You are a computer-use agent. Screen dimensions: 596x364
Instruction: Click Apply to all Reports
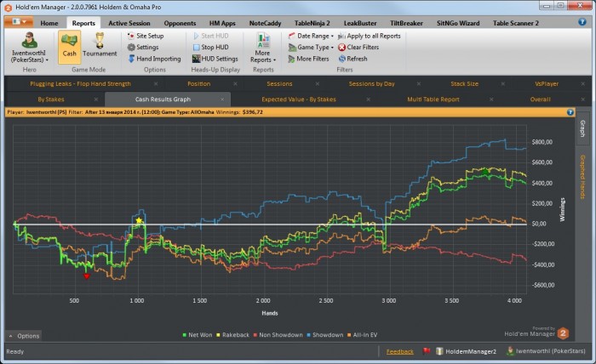coord(370,36)
